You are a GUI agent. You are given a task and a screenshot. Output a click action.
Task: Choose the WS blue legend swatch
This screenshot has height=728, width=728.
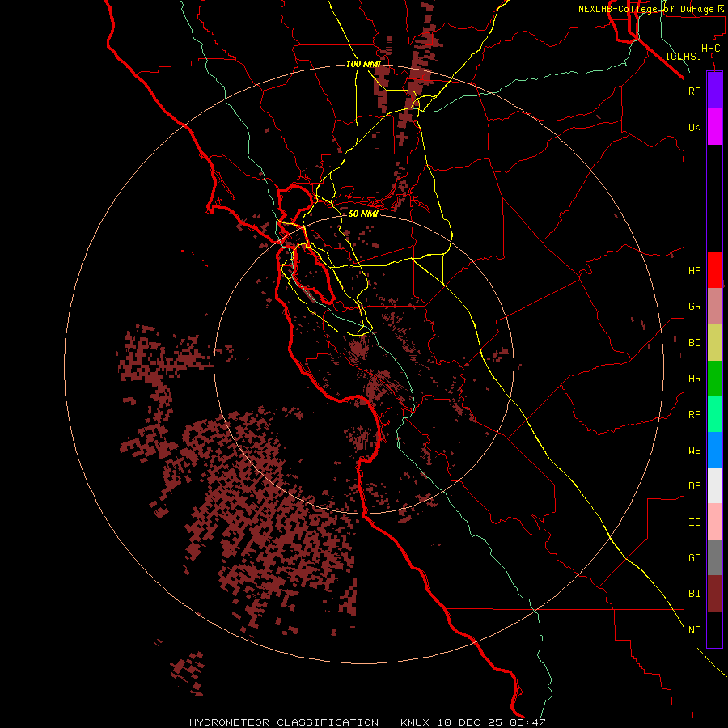[x=714, y=450]
